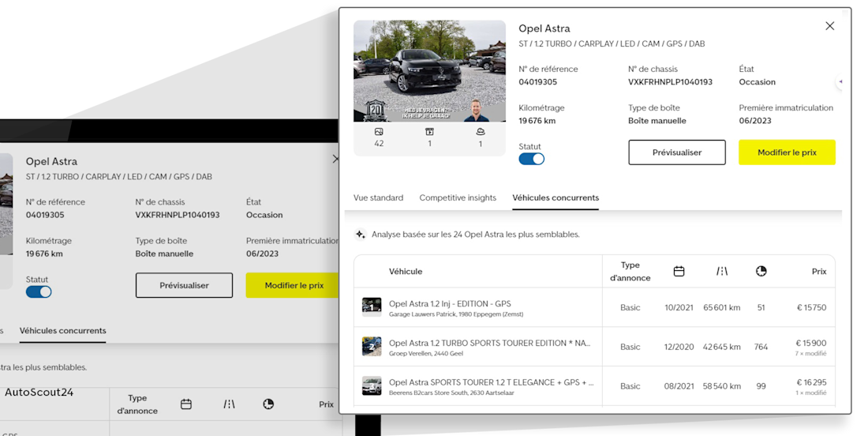Click chassis number VXKFRHNPLP1040193 in front panel
Viewport: 868px width, 436px height.
point(671,82)
